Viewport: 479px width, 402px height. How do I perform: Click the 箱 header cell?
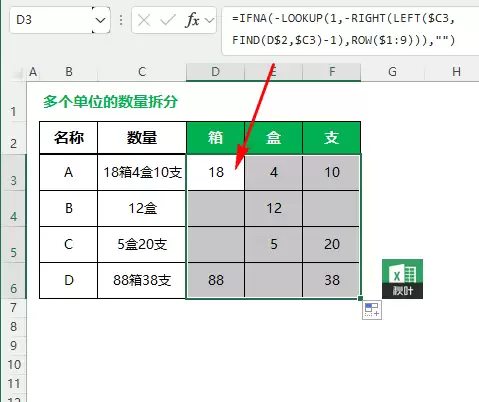[x=215, y=138]
